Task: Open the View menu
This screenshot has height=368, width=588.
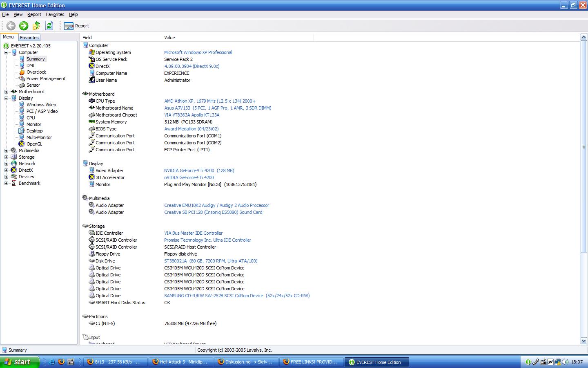Action: tap(18, 14)
